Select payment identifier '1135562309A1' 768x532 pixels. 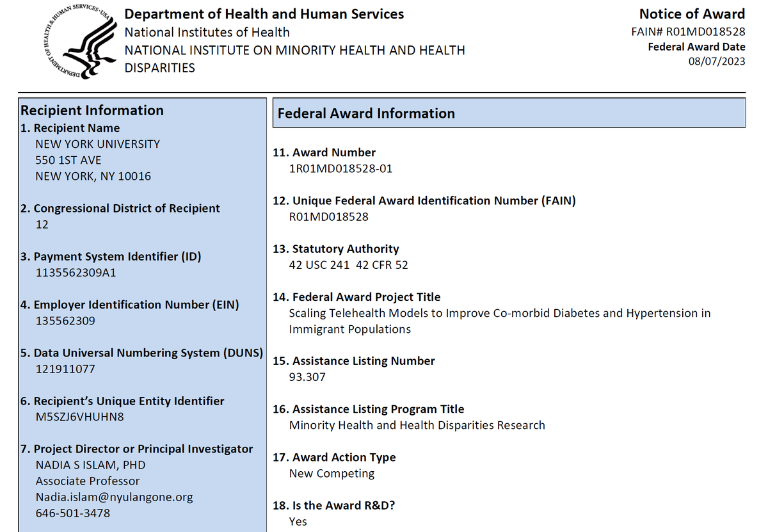pos(76,273)
